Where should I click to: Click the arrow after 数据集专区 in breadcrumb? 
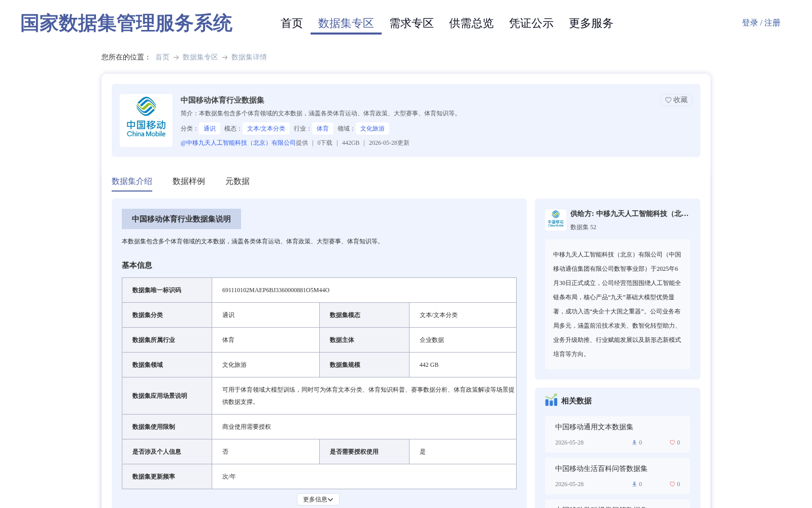click(x=225, y=57)
